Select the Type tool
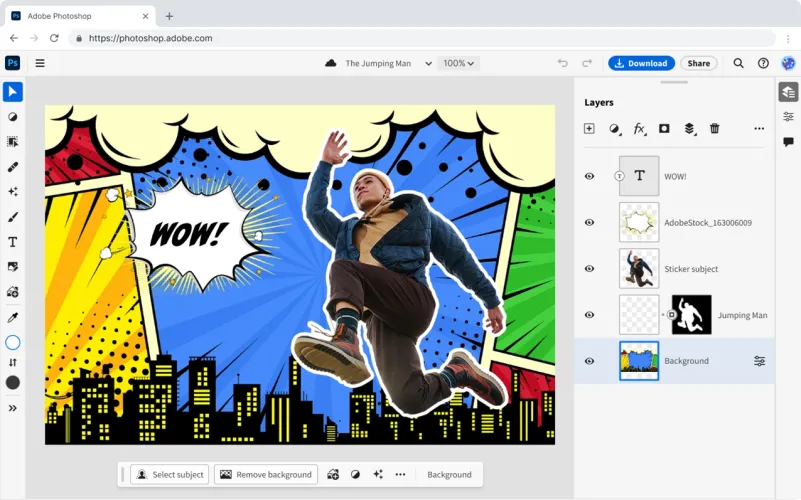801x500 pixels. (13, 242)
